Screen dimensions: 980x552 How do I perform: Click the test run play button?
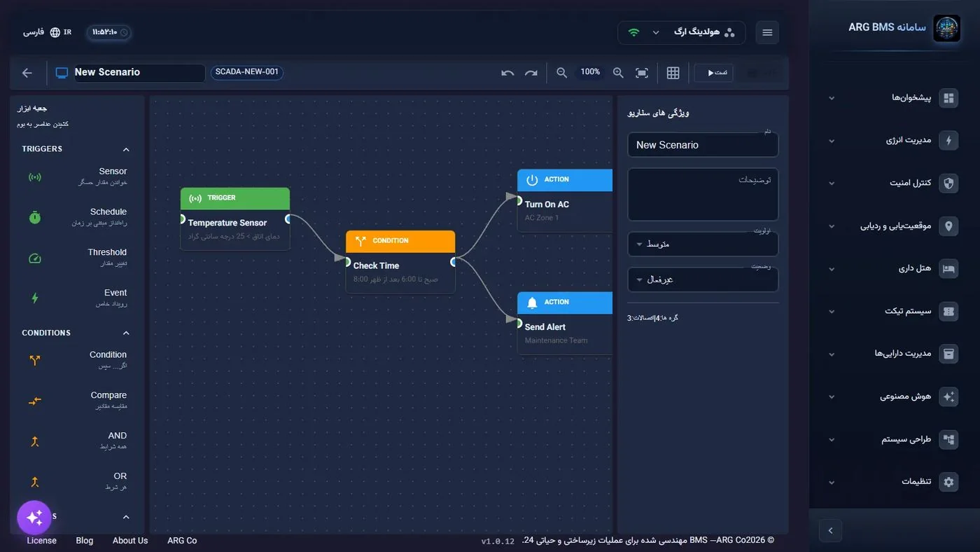[714, 73]
